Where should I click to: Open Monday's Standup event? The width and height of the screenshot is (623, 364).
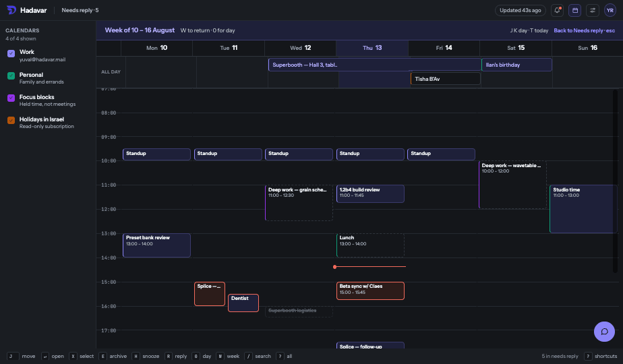point(156,154)
